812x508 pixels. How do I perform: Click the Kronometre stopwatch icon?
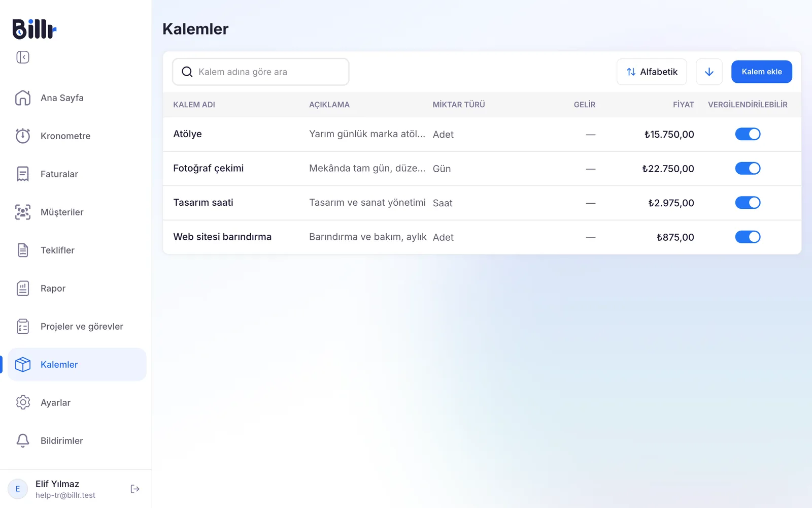23,136
